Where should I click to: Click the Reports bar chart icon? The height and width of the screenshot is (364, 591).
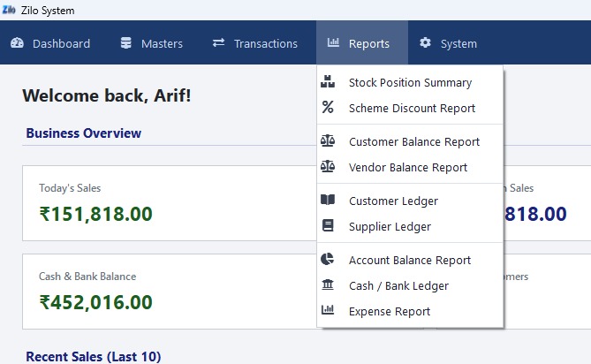pos(333,42)
